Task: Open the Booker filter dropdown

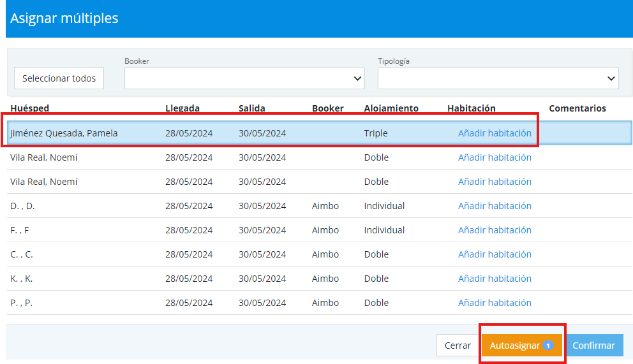Action: (244, 78)
